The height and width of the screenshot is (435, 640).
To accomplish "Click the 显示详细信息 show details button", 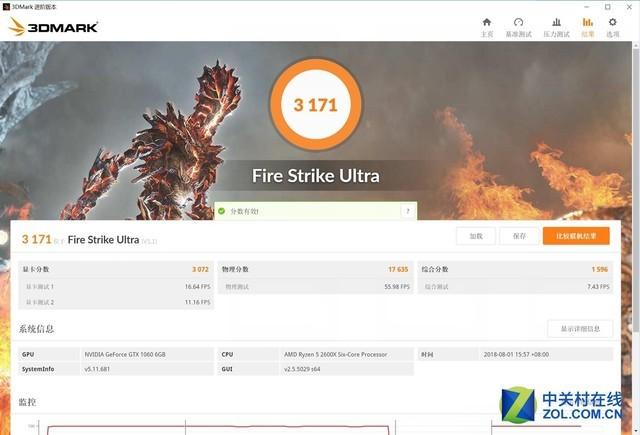I will (580, 329).
